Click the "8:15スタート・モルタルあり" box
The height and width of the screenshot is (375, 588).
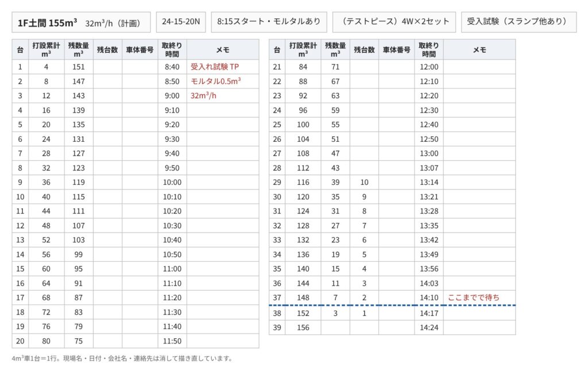(269, 22)
